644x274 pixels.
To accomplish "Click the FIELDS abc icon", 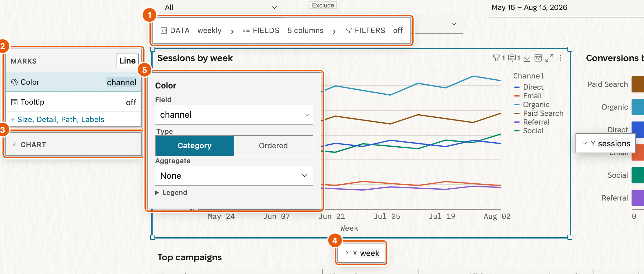I will [246, 31].
